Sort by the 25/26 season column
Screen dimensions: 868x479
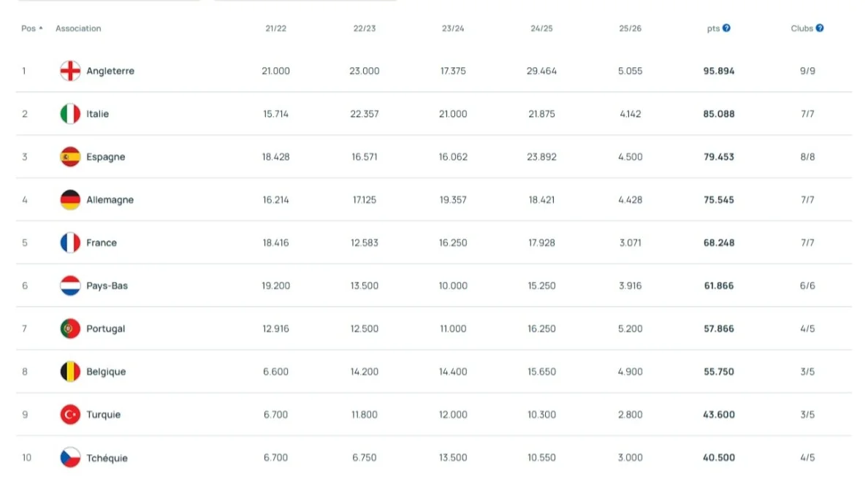click(x=630, y=28)
